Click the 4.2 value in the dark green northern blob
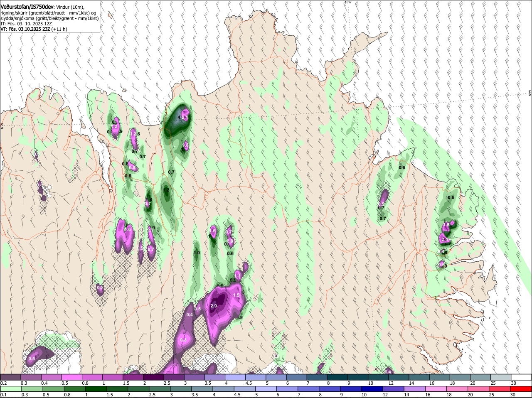The image size is (532, 398). click(x=181, y=118)
